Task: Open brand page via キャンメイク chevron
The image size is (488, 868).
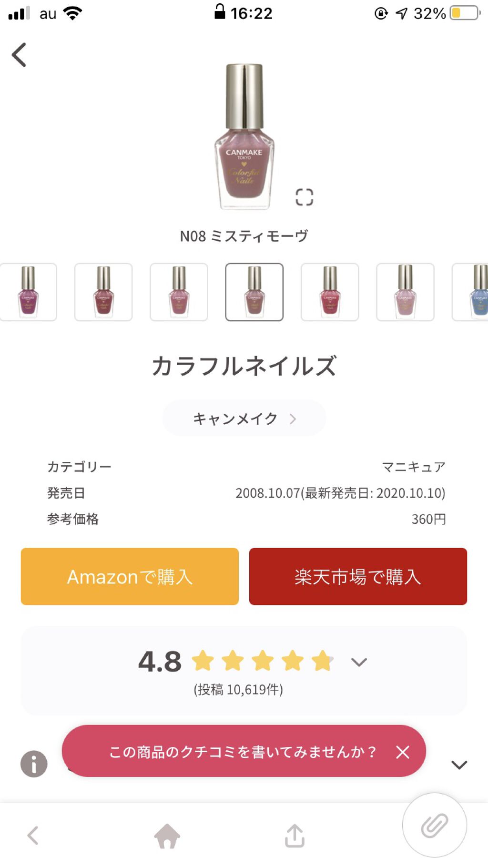Action: click(x=294, y=418)
